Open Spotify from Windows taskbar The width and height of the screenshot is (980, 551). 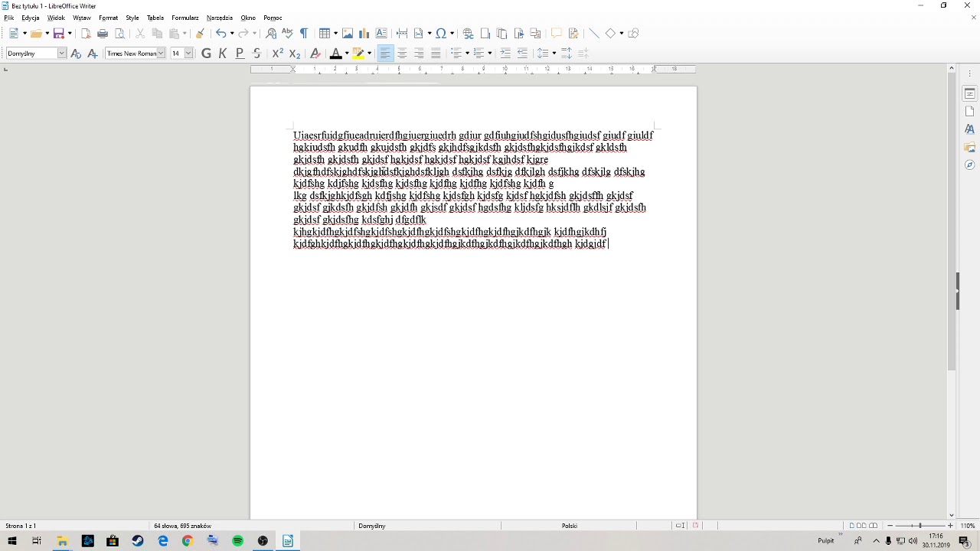click(237, 541)
